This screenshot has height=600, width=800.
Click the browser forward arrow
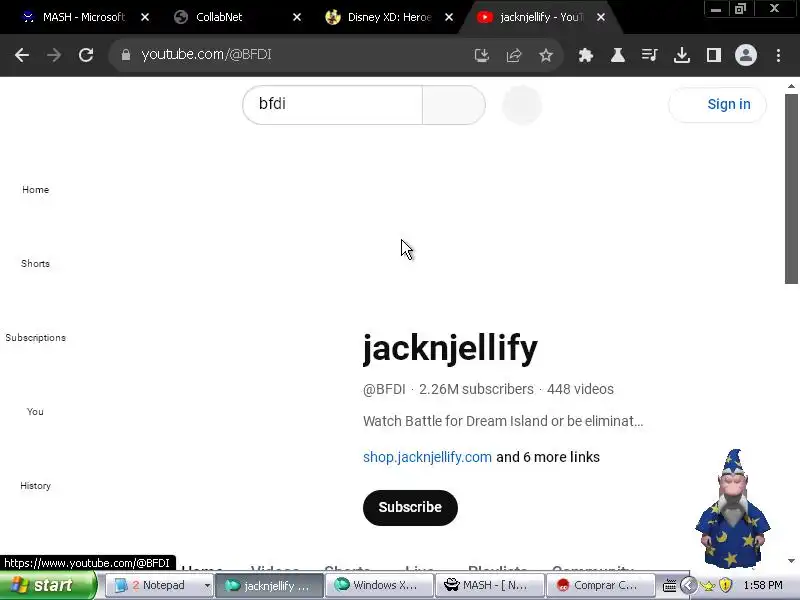[x=54, y=55]
